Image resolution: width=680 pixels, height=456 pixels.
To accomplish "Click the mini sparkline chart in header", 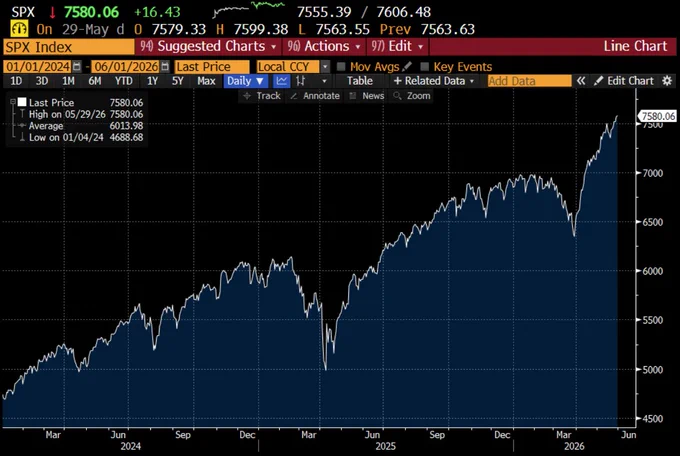I will [249, 10].
